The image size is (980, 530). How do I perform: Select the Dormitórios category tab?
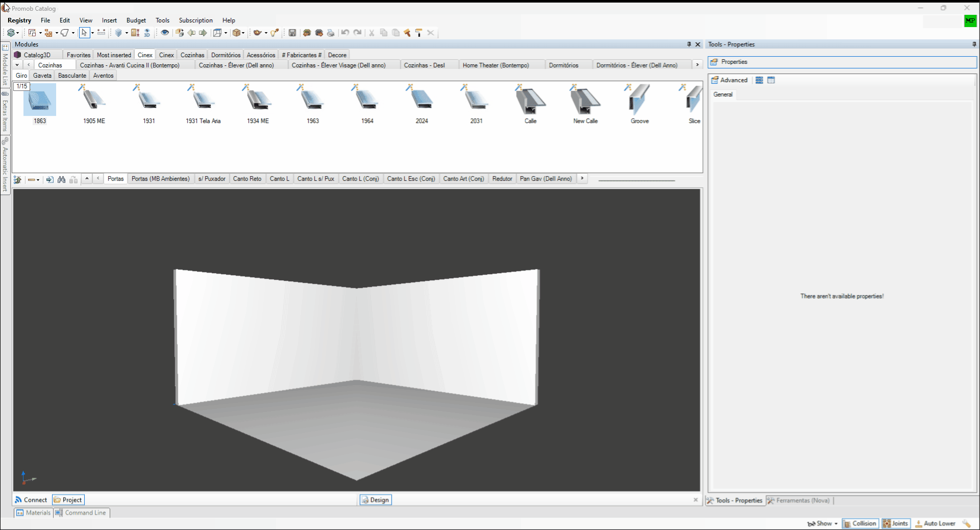click(x=225, y=55)
